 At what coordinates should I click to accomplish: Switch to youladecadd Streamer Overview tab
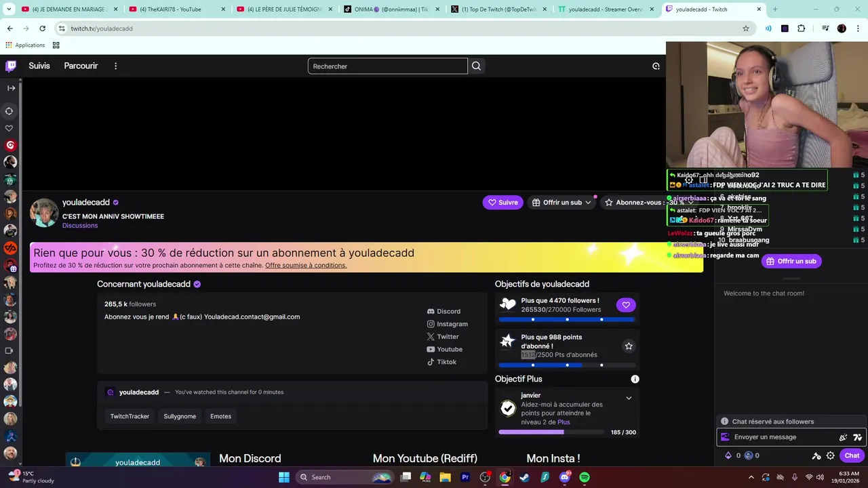(x=606, y=9)
